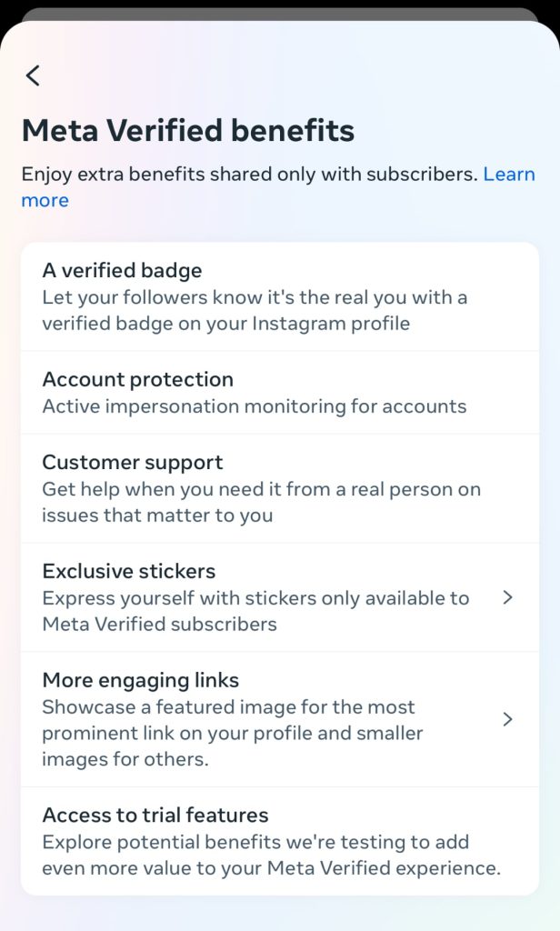Open the Exclusive stickers detail page

tap(273, 597)
